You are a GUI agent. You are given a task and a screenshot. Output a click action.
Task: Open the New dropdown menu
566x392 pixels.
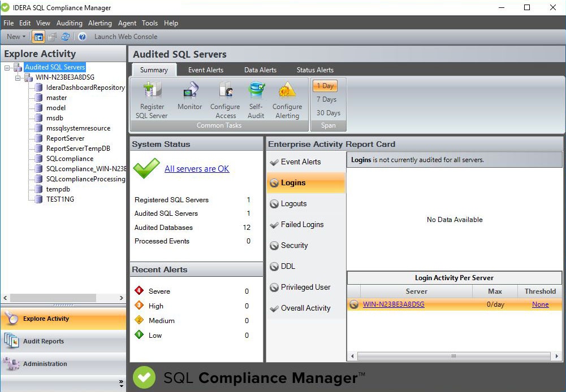point(15,36)
